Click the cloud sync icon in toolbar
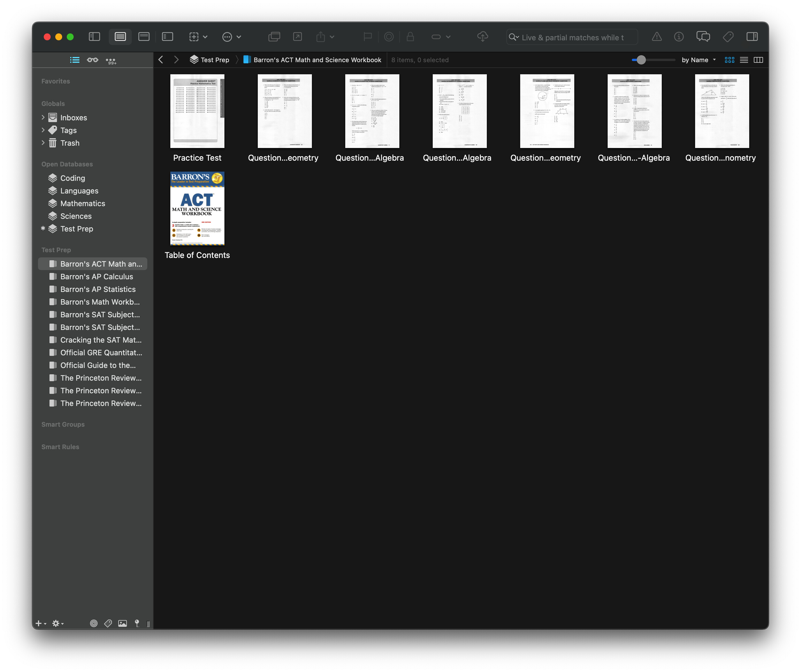 [482, 37]
